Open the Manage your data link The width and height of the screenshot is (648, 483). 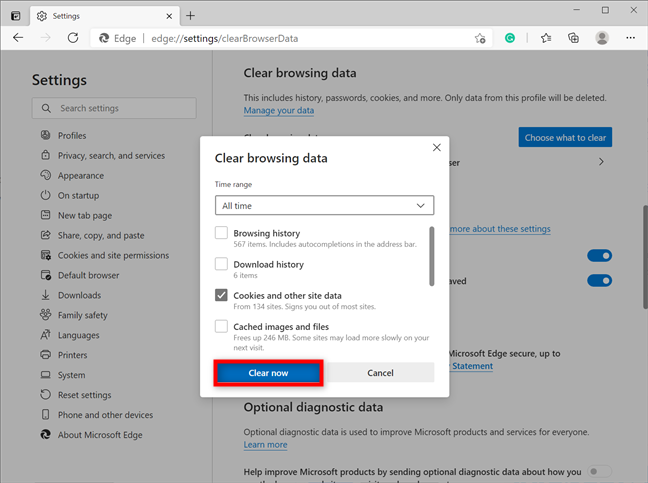tap(279, 110)
